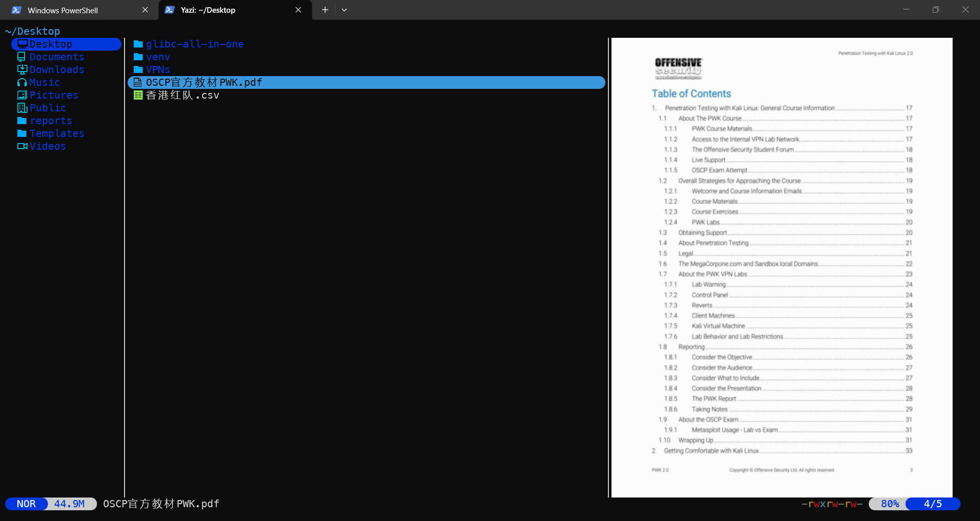Open glibc-all-in-one folder
980x521 pixels.
point(194,44)
